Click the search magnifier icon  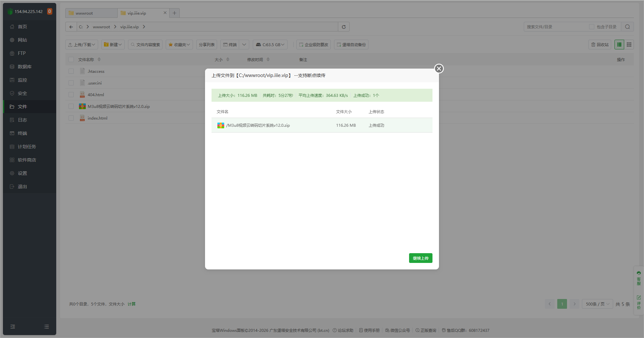[627, 27]
